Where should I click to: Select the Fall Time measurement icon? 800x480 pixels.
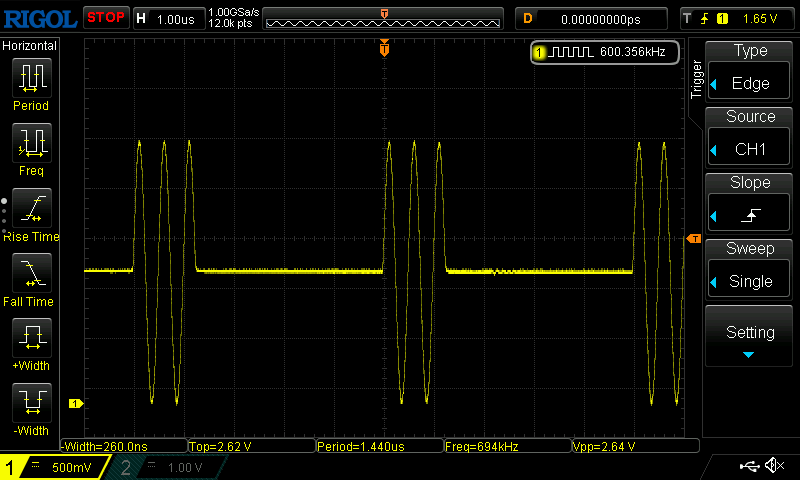(x=32, y=273)
